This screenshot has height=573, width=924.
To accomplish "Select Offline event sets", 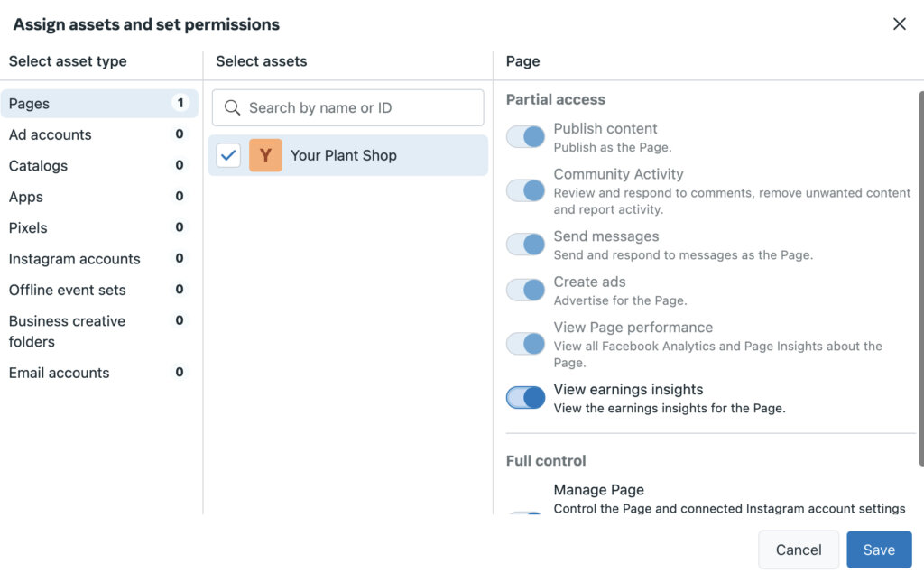I will (x=68, y=290).
